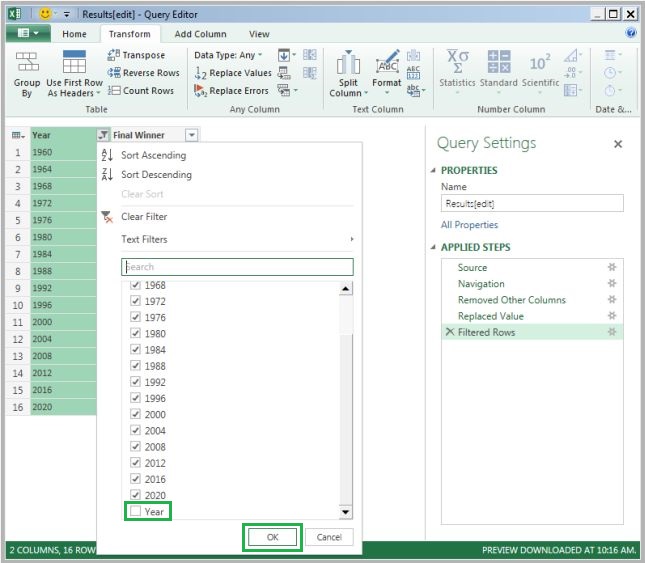
Task: Click the Cancel button
Action: click(329, 537)
